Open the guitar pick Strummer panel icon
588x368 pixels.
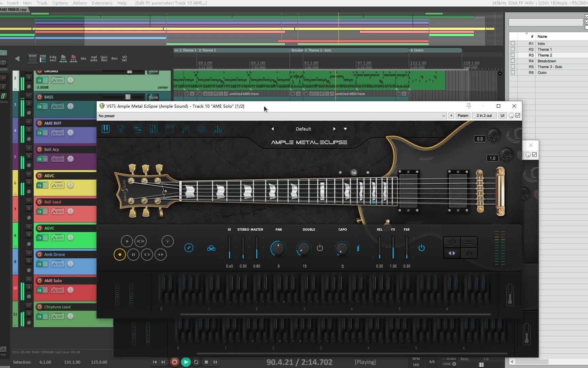[121, 129]
